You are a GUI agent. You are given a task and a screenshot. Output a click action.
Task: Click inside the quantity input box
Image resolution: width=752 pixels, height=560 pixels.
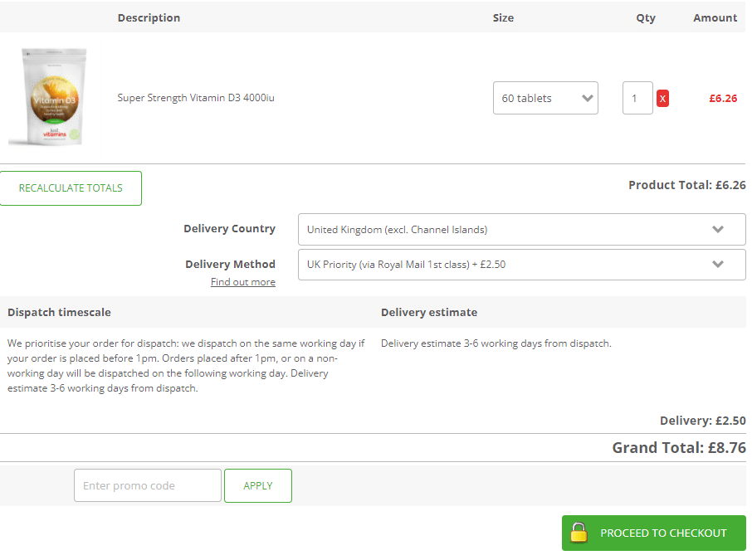click(637, 97)
